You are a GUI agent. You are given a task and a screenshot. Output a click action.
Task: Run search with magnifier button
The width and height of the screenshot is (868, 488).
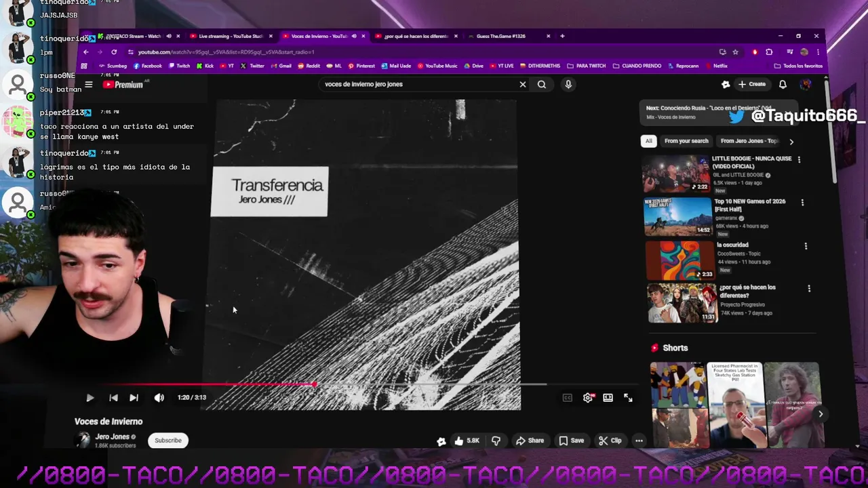(x=542, y=84)
